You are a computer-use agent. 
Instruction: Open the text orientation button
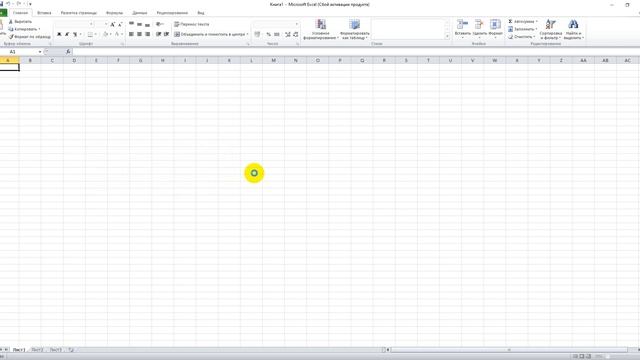(x=160, y=24)
